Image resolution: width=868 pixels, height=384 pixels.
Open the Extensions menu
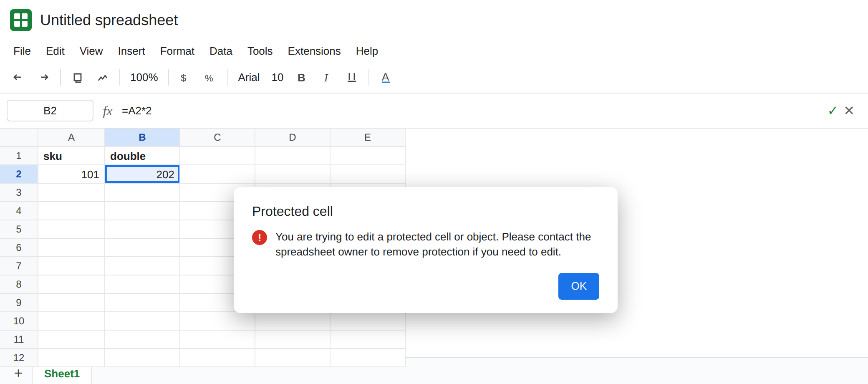pyautogui.click(x=314, y=51)
